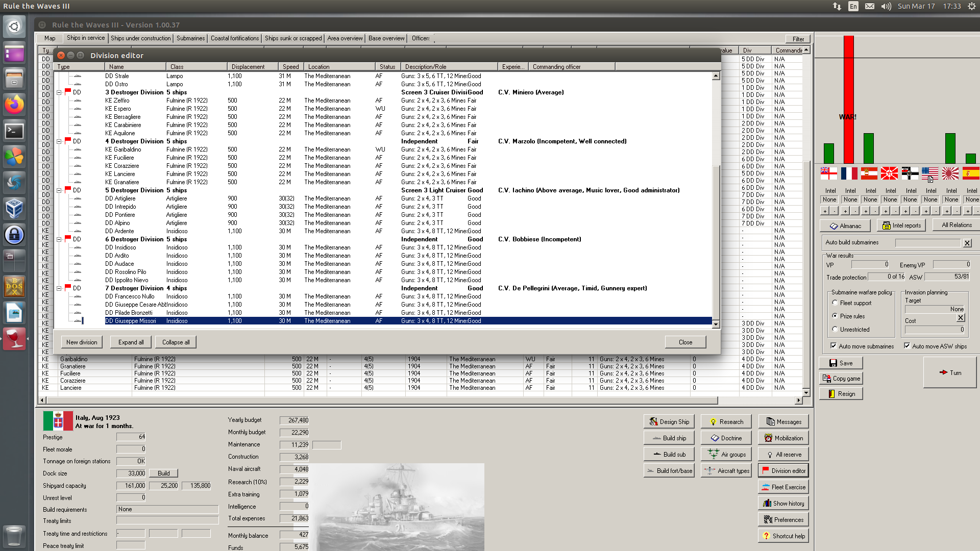Screen dimensions: 980x551
Task: Collapse the 3 Destroyer Division node
Action: pos(59,92)
